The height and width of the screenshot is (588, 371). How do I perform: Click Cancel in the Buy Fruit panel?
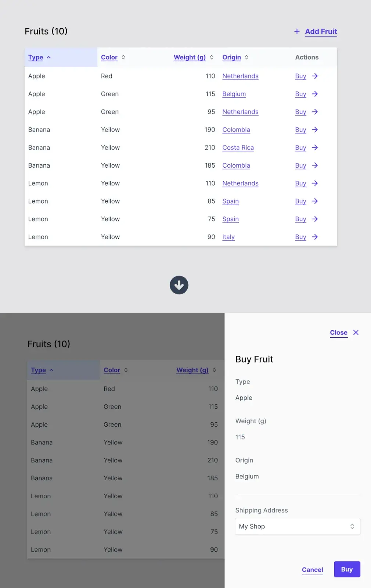click(x=313, y=570)
